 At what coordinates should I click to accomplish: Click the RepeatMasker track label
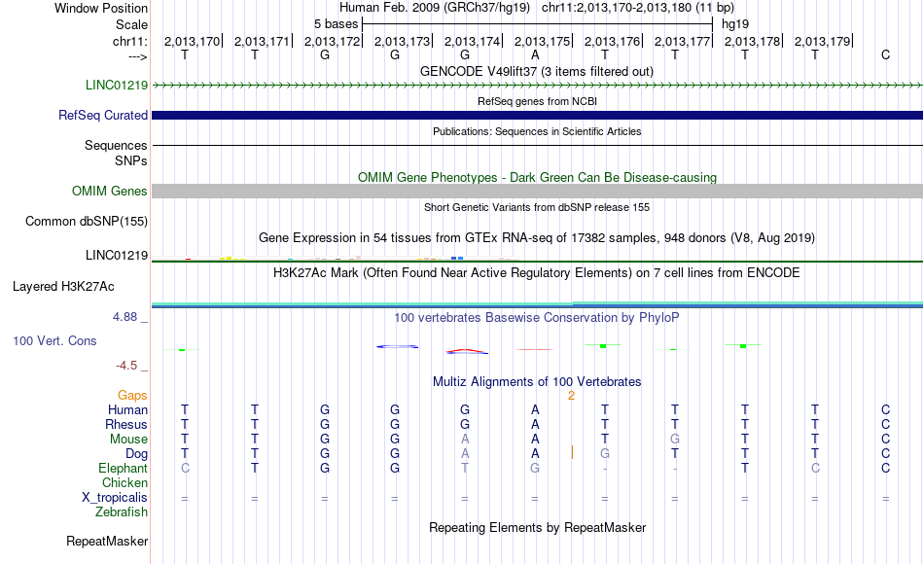(x=107, y=541)
